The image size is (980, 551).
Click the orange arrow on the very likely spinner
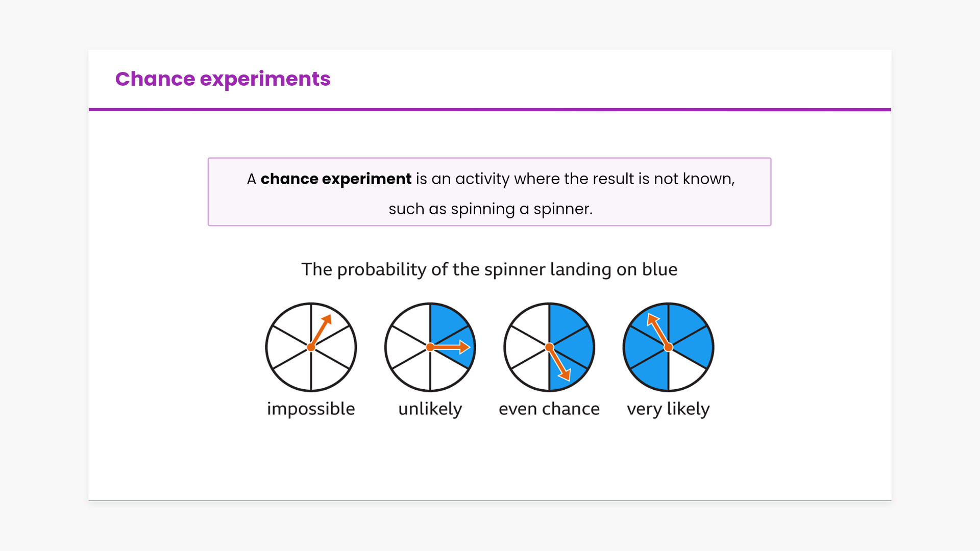pos(658,331)
